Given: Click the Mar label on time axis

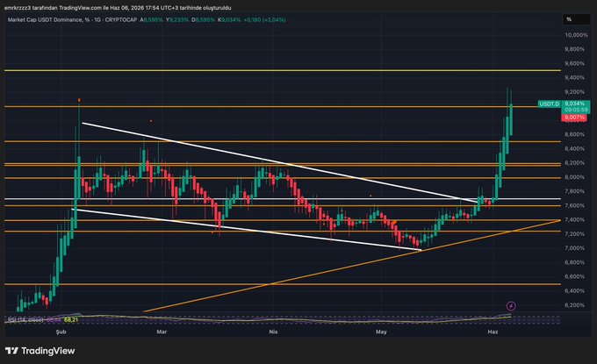Looking at the screenshot, I should 162,332.
